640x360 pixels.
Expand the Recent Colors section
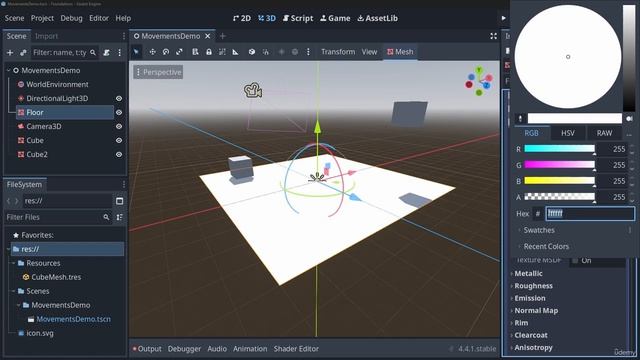pos(546,247)
